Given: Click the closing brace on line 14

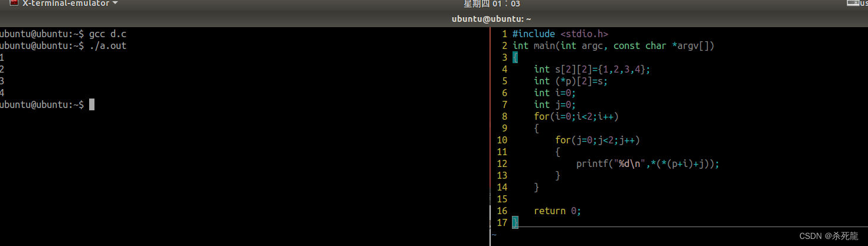Looking at the screenshot, I should point(537,187).
